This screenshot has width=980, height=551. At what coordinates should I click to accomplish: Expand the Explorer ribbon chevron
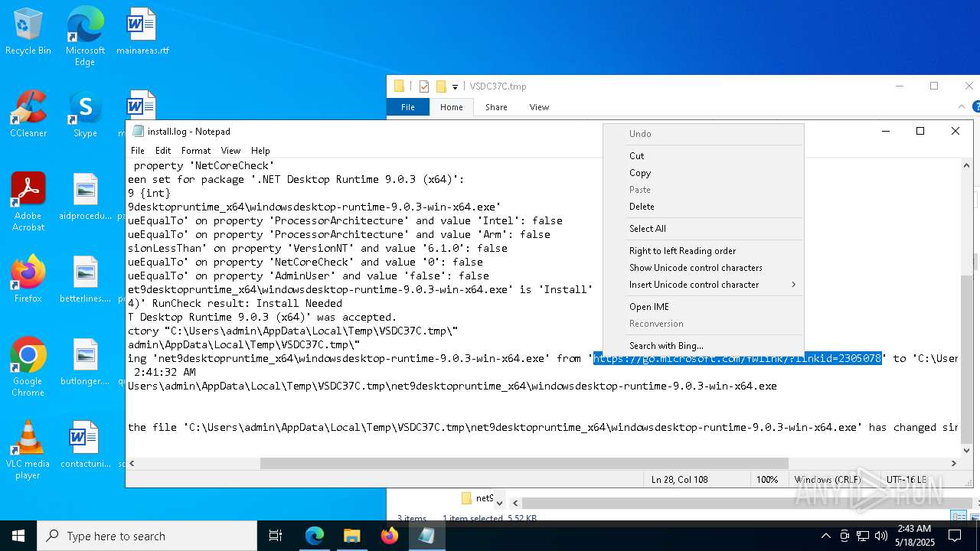tap(963, 107)
